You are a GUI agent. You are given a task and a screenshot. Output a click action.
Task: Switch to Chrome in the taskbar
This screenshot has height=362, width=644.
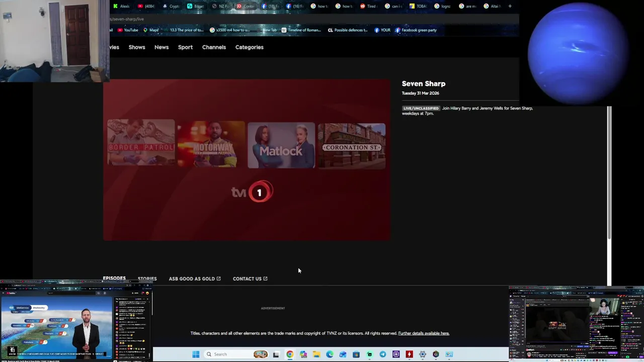coord(290,354)
